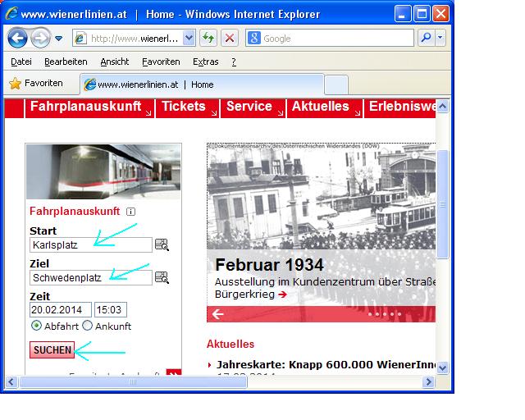Open the Ansicht menu
Screen dimensions: 525x420
pyautogui.click(x=115, y=62)
